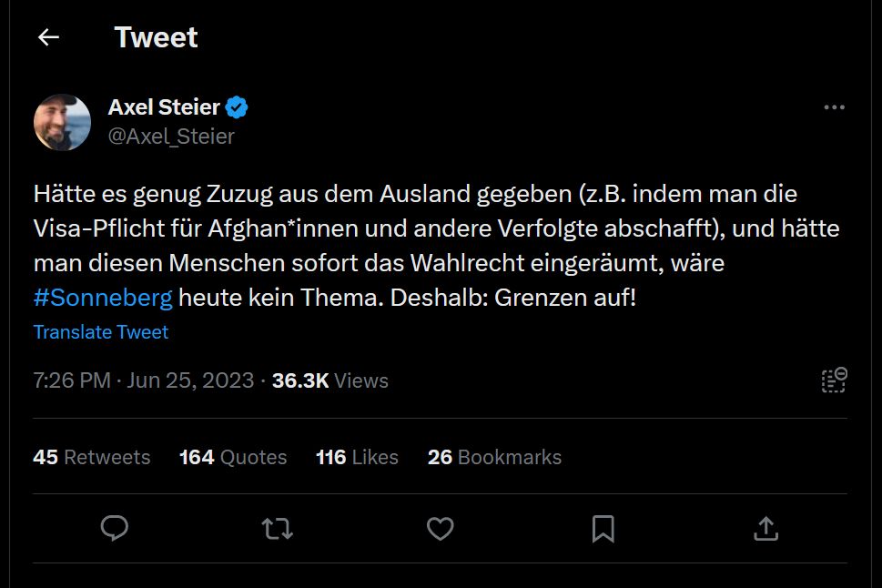The width and height of the screenshot is (882, 588).
Task: View the 116 Likes list
Action: [x=357, y=457]
